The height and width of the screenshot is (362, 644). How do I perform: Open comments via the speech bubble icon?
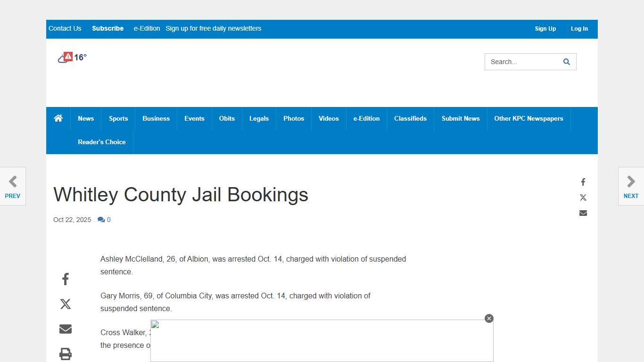point(101,219)
